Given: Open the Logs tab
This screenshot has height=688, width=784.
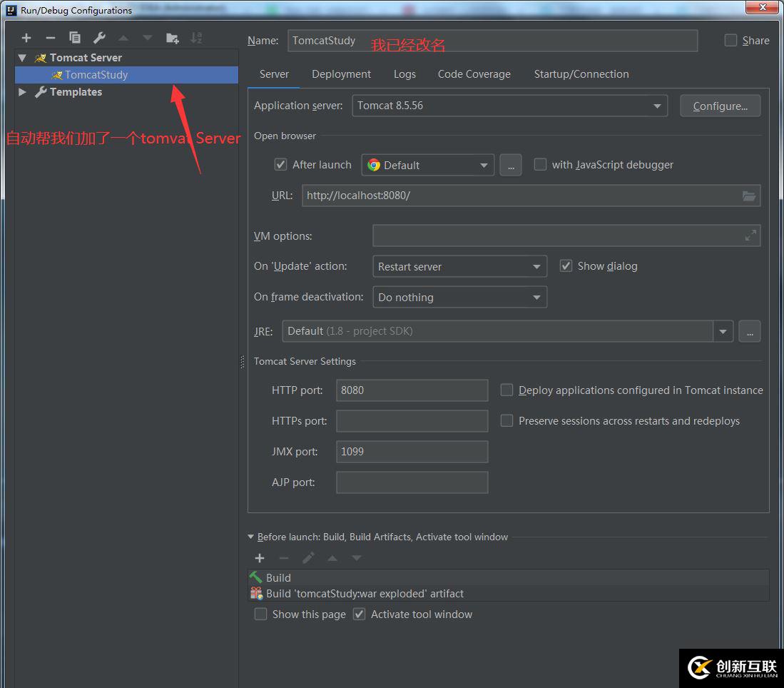Looking at the screenshot, I should (404, 74).
